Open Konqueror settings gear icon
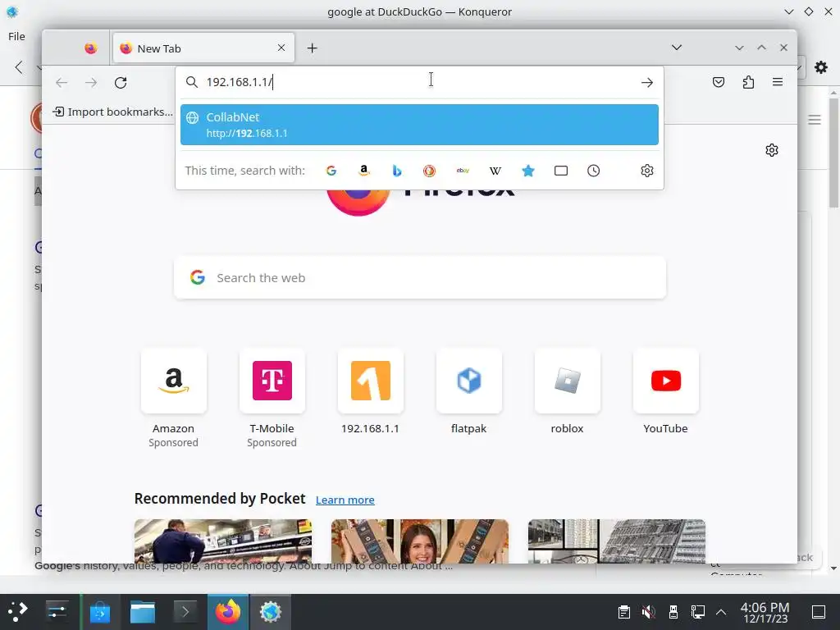Screen dimensions: 840x630 [820, 67]
